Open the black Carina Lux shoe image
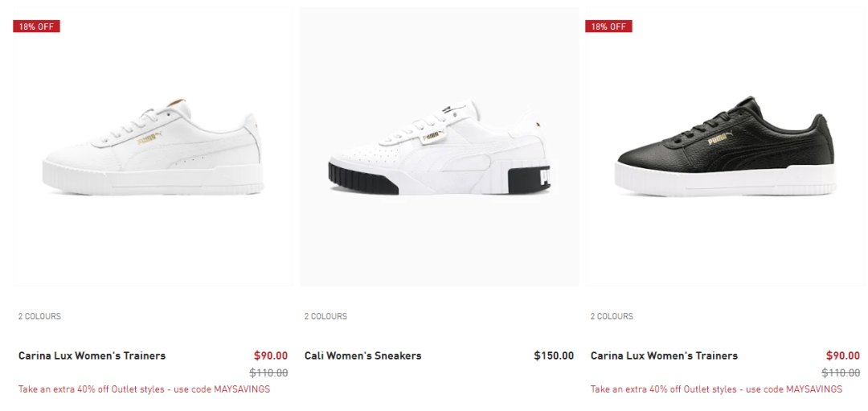Screen dimensions: 868x411 click(x=725, y=146)
